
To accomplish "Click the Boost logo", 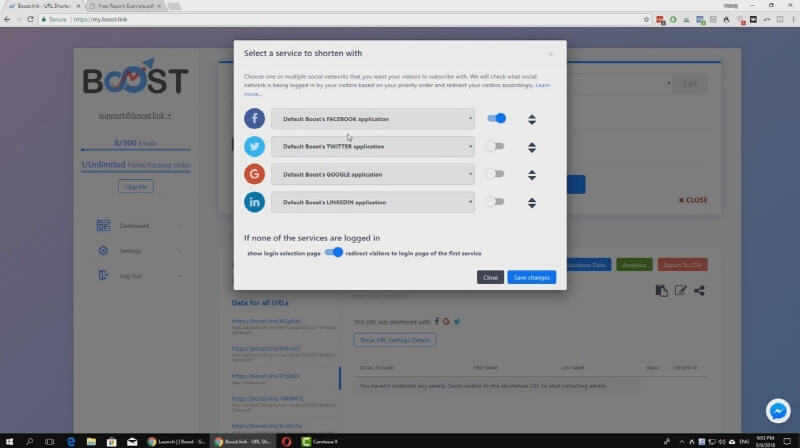I will point(136,77).
